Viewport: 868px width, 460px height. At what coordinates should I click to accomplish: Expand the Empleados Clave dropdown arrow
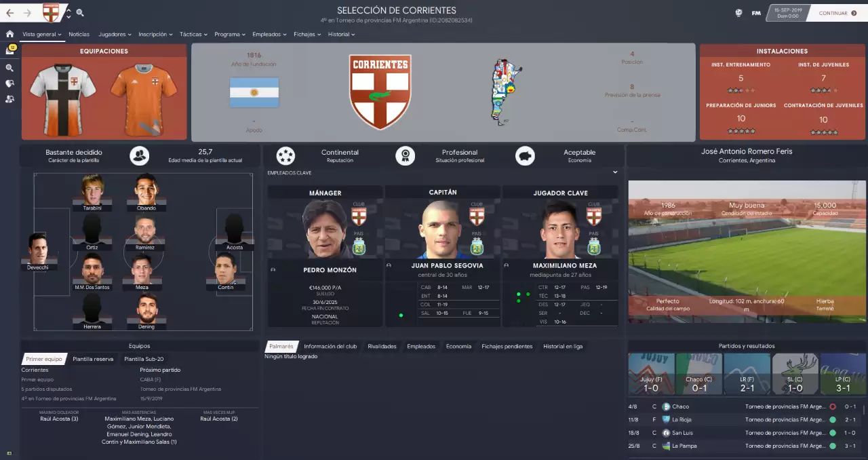coord(615,172)
